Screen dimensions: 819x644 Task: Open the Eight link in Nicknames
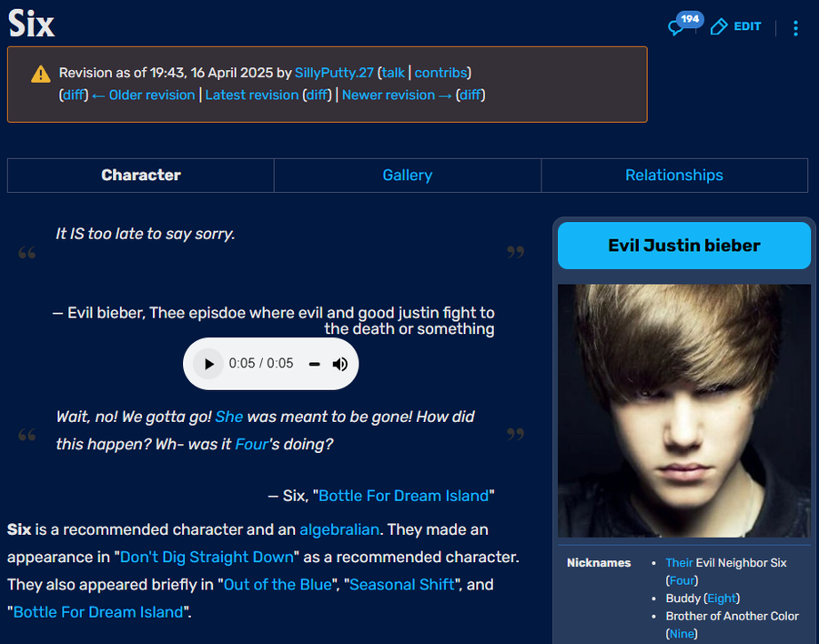[x=722, y=598]
